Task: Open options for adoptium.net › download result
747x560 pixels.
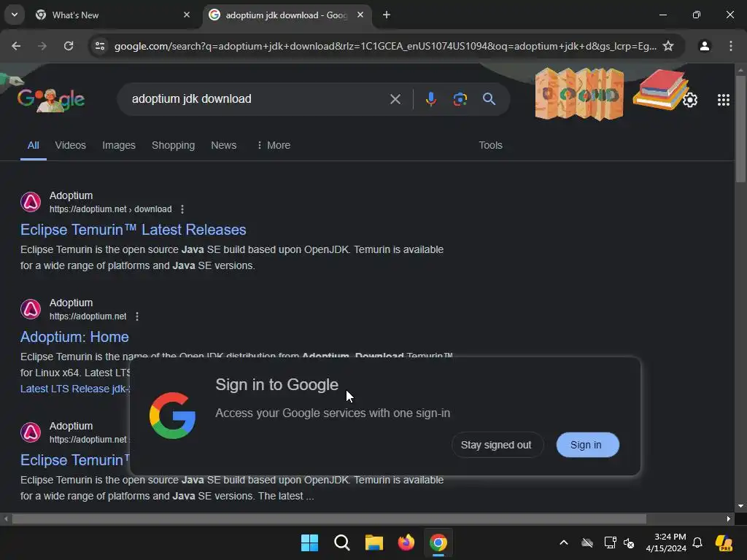Action: tap(182, 209)
